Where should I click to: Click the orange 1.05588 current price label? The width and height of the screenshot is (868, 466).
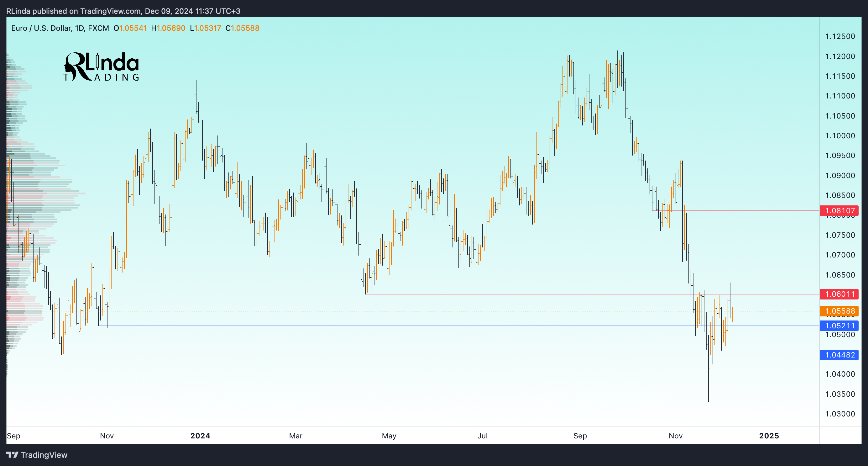pos(839,311)
